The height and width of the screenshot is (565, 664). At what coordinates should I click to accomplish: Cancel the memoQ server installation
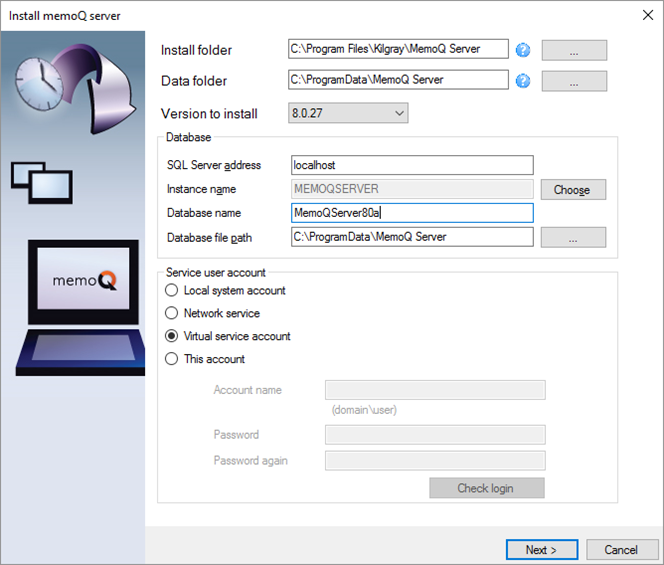tap(621, 550)
